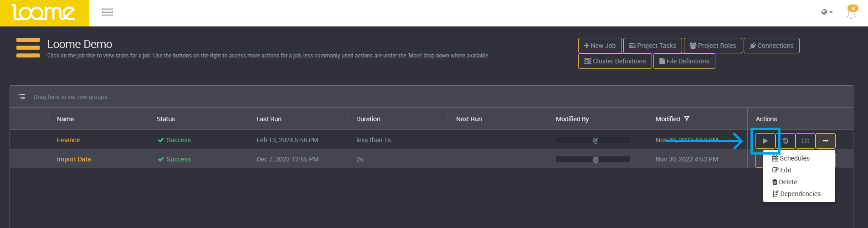This screenshot has height=228, width=868.
Task: Open File Definitions
Action: tap(684, 61)
